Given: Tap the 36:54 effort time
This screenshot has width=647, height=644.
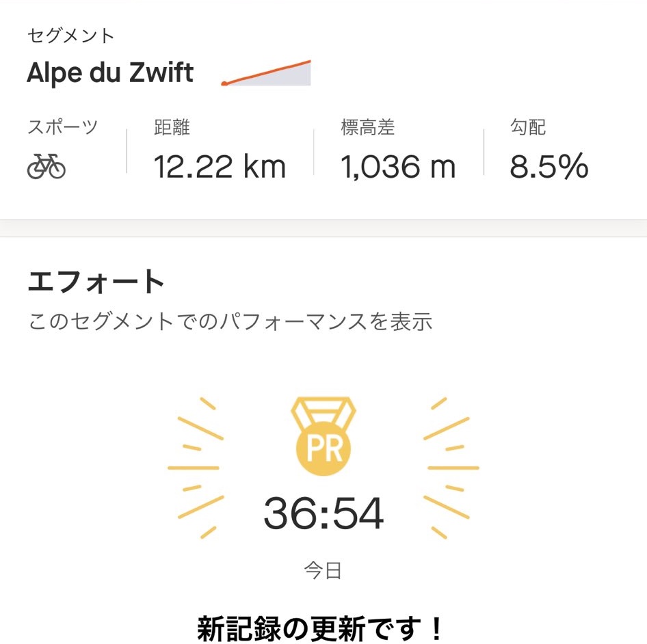Looking at the screenshot, I should click(323, 515).
